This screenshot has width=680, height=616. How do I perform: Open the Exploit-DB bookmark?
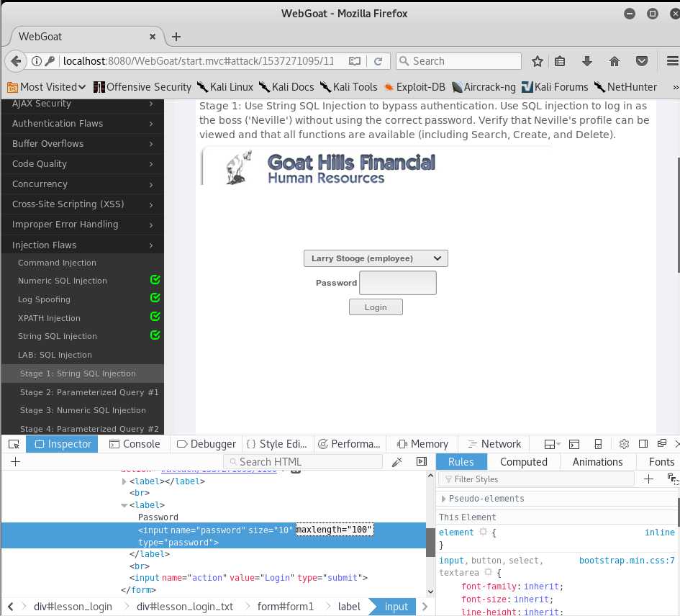pos(414,87)
